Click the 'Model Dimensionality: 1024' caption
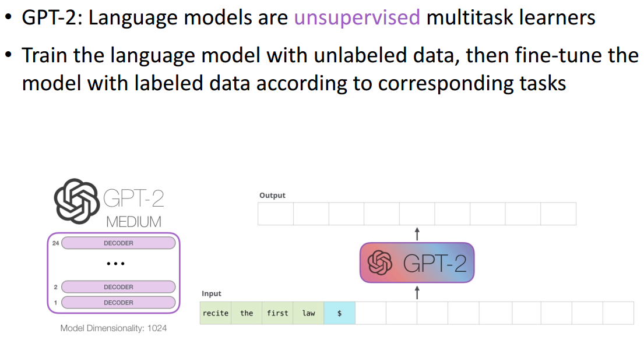The width and height of the screenshot is (644, 344). tap(114, 328)
